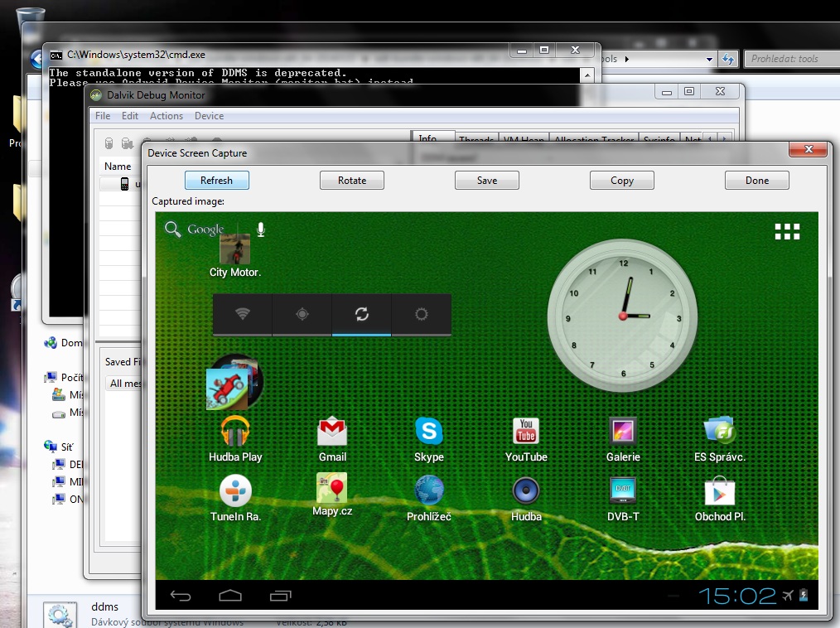The width and height of the screenshot is (840, 628).
Task: Save the captured image
Action: coord(487,181)
